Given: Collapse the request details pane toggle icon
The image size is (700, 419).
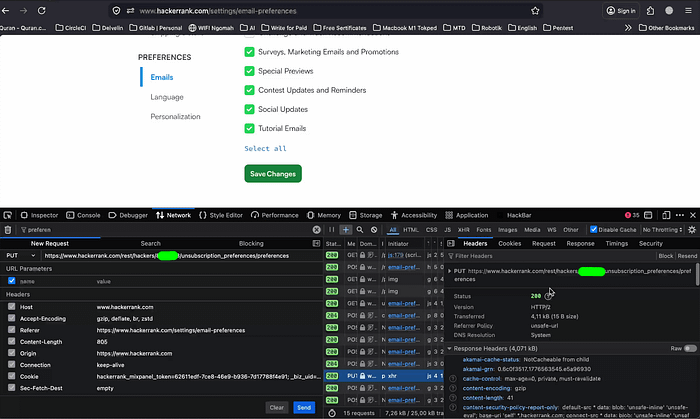Looking at the screenshot, I should (x=451, y=244).
